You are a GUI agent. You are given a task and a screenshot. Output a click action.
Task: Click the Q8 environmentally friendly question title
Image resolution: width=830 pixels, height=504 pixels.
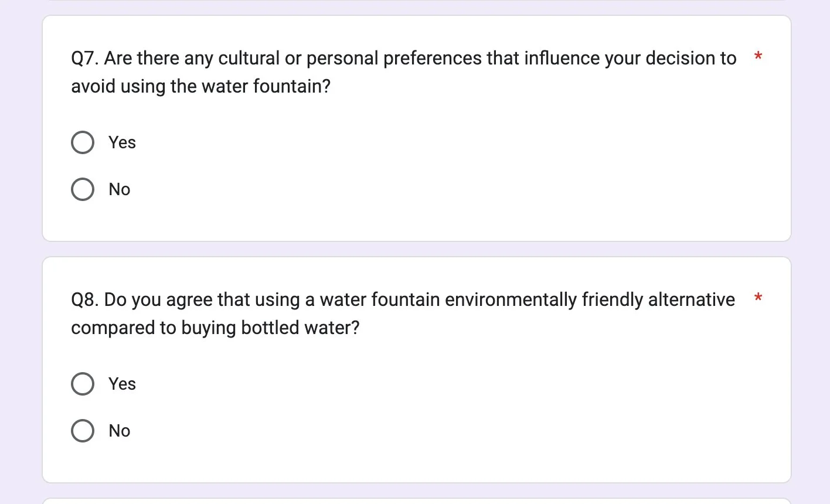(x=403, y=300)
